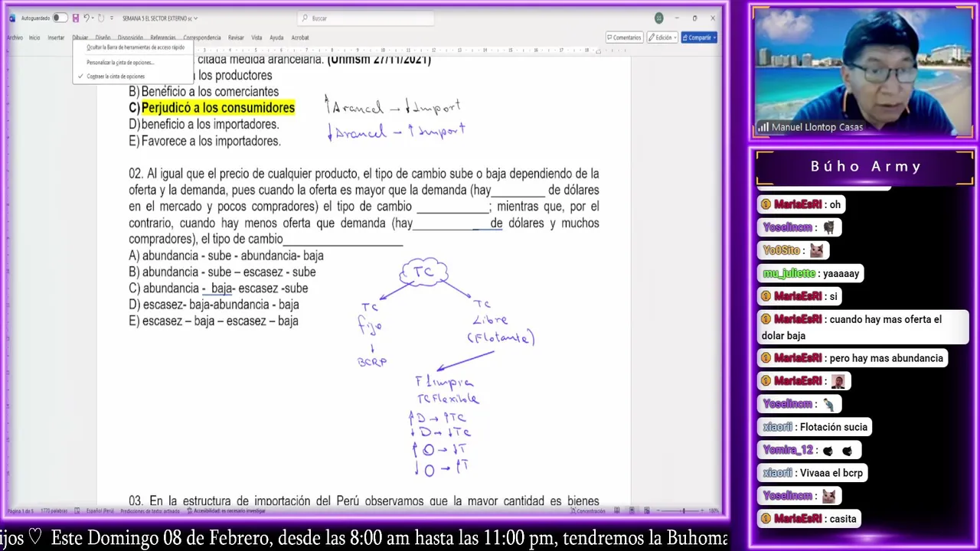Open the Diseño ribbon tab
The height and width of the screenshot is (551, 980).
(103, 37)
